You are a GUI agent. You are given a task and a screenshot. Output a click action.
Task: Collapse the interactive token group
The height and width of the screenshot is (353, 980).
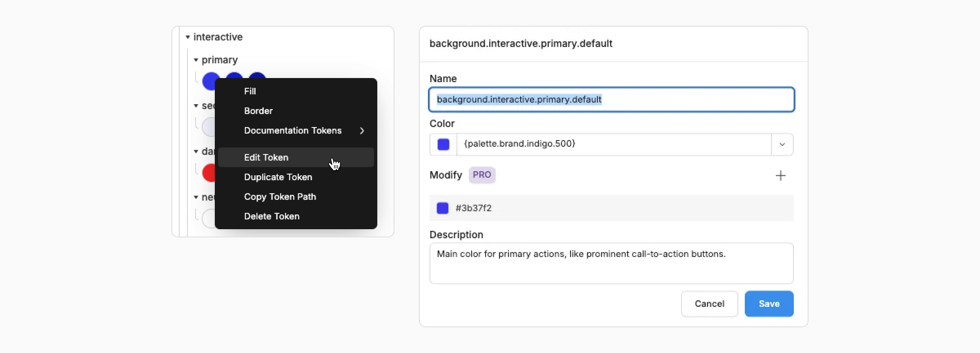pyautogui.click(x=188, y=37)
